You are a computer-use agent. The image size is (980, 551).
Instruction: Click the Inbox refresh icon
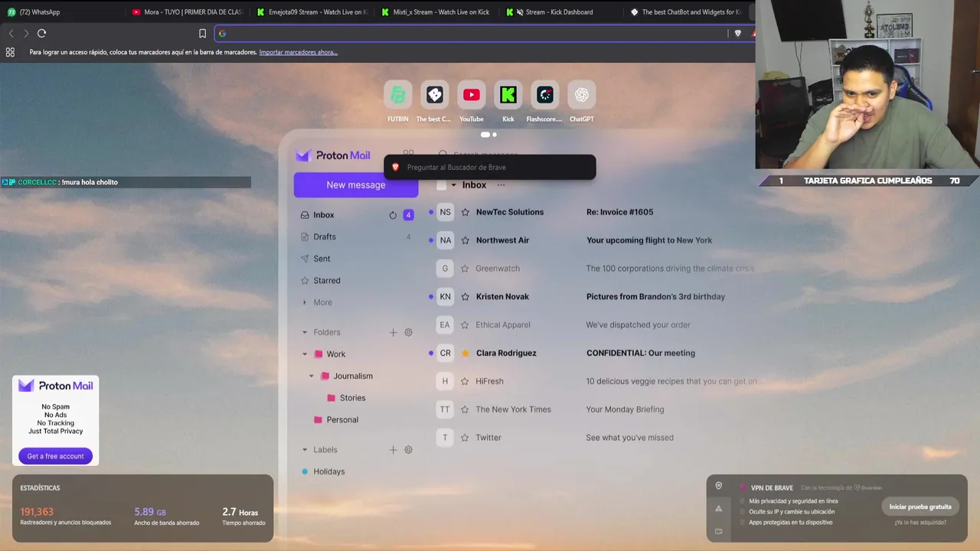tap(393, 215)
